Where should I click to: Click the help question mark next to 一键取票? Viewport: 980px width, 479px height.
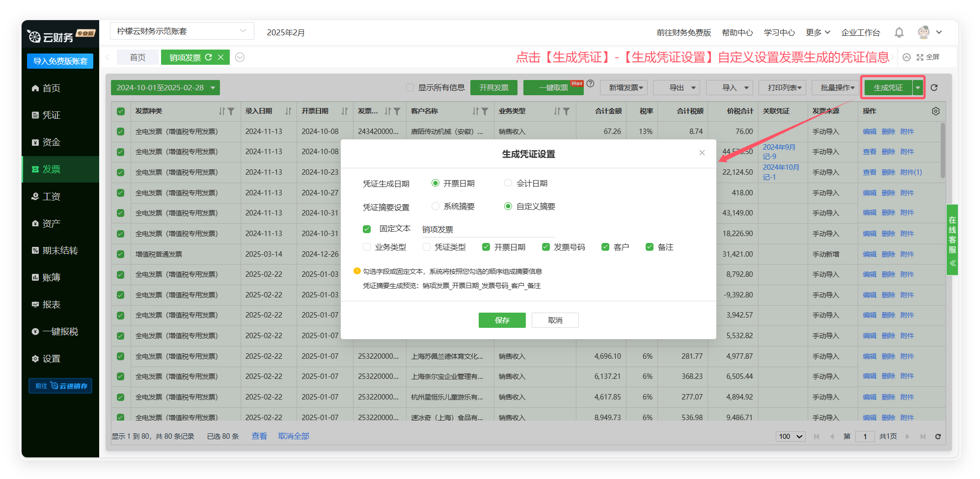pyautogui.click(x=591, y=84)
